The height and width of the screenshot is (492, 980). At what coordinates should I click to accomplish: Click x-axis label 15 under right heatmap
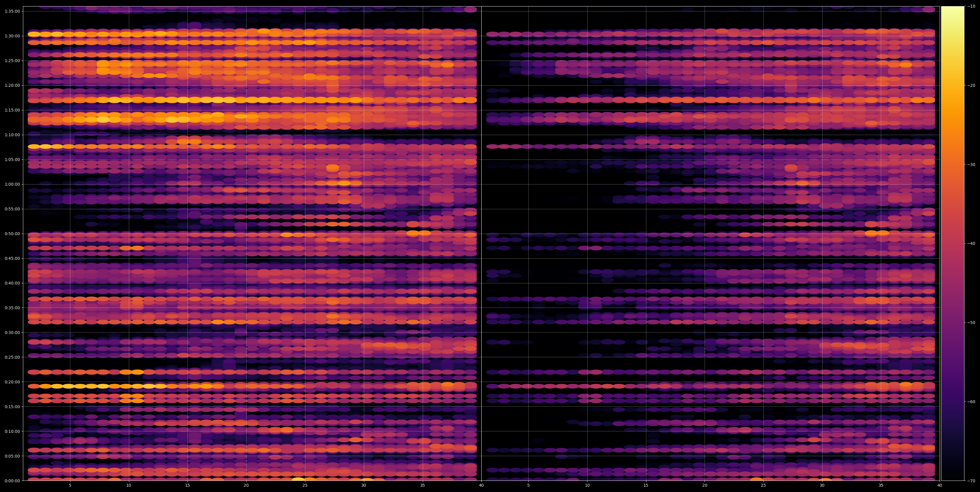tap(646, 486)
